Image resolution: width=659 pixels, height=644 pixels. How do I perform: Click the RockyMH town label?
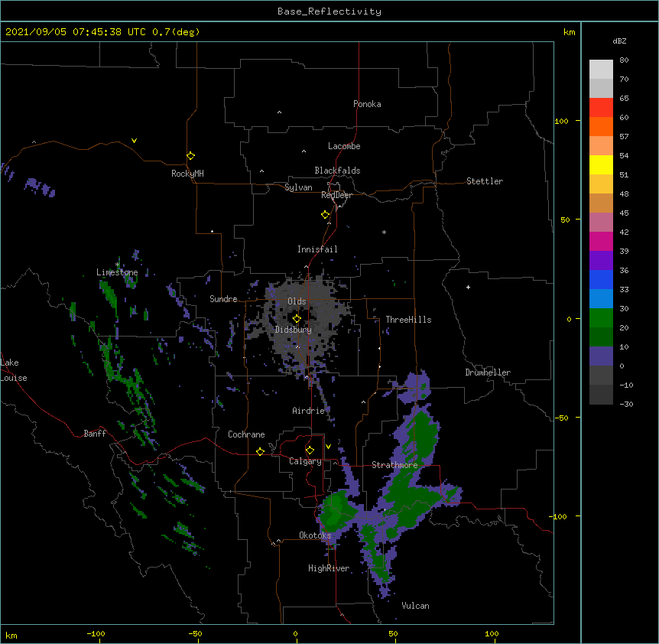[187, 174]
